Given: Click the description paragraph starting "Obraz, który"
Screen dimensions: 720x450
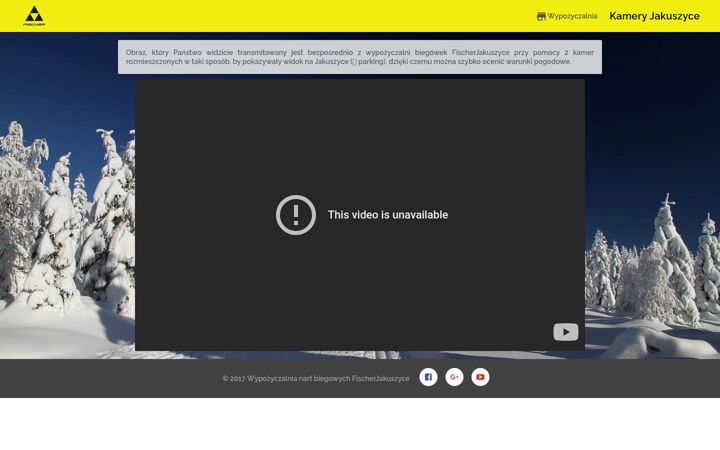Looking at the screenshot, I should [x=360, y=57].
